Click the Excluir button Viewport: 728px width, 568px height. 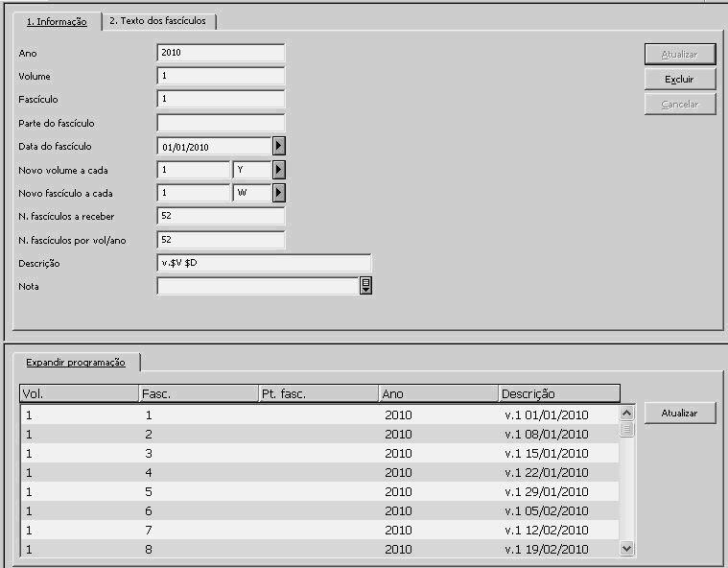pyautogui.click(x=680, y=80)
